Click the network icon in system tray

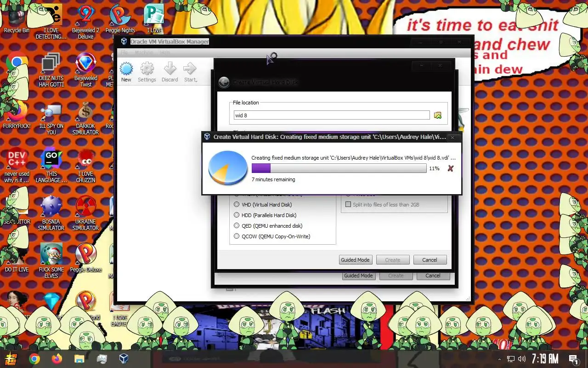coord(510,359)
